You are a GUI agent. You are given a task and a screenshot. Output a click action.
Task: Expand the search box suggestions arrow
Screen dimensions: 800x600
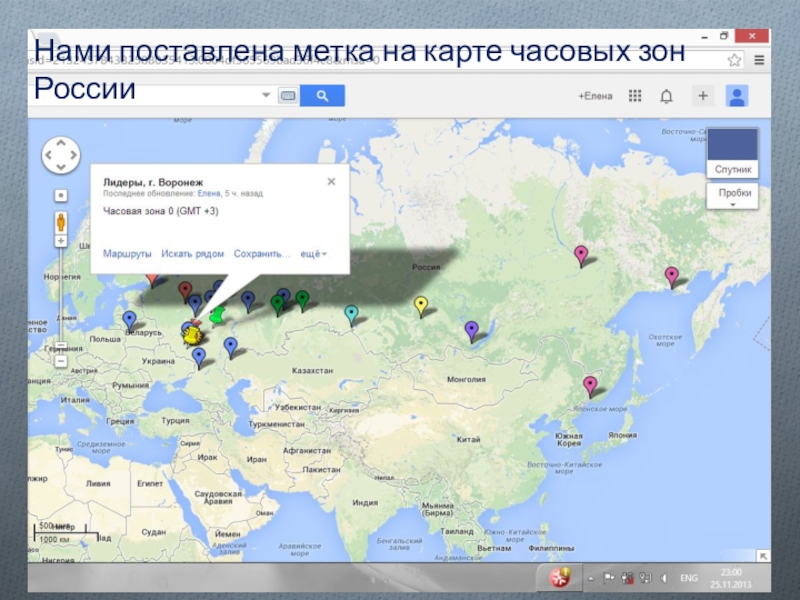[266, 95]
